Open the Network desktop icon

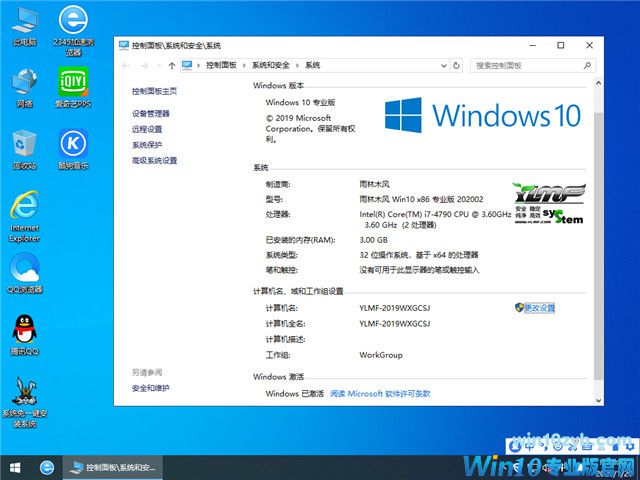pyautogui.click(x=24, y=88)
